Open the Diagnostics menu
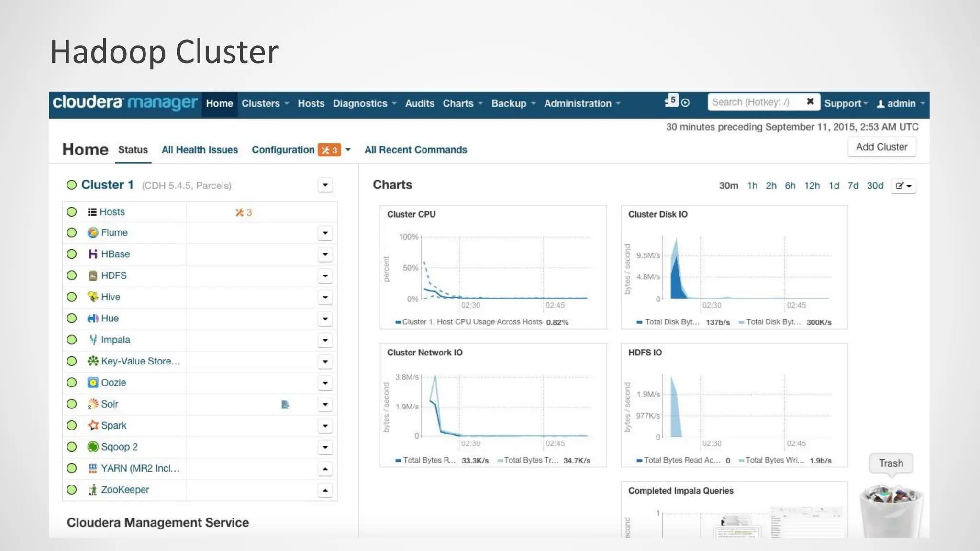Screen dimensions: 980x551 click(x=365, y=104)
